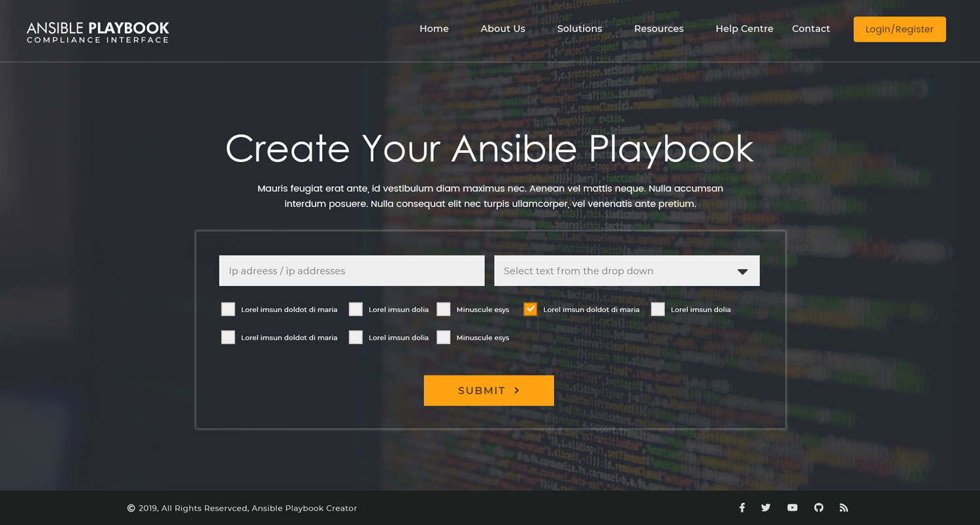Check second-row 'Lorel imsun dolia' checkbox
This screenshot has width=980, height=525.
tap(355, 338)
